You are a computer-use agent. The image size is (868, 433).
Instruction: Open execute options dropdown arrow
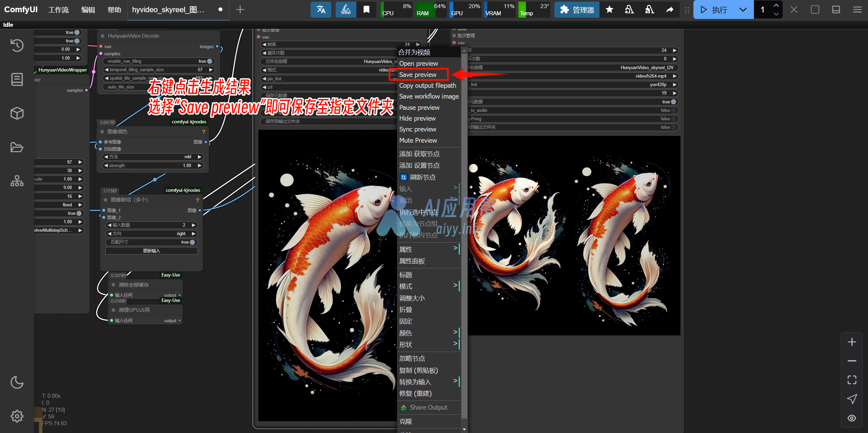(743, 9)
